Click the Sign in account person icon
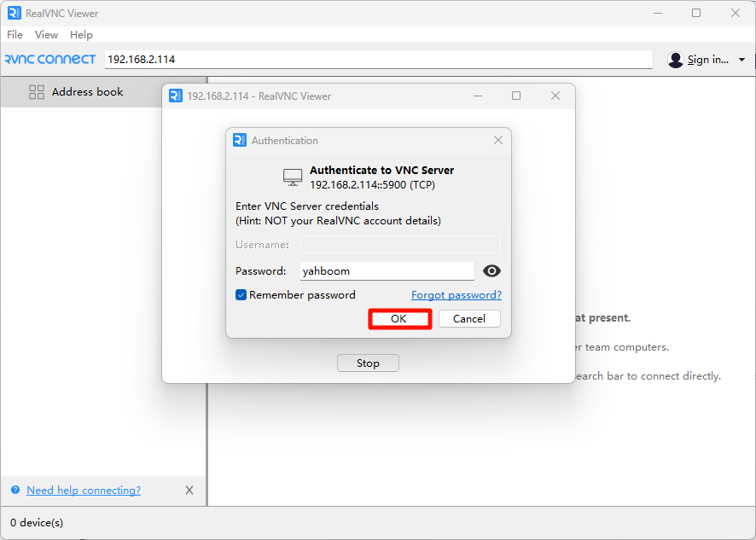The height and width of the screenshot is (540, 756). [674, 60]
